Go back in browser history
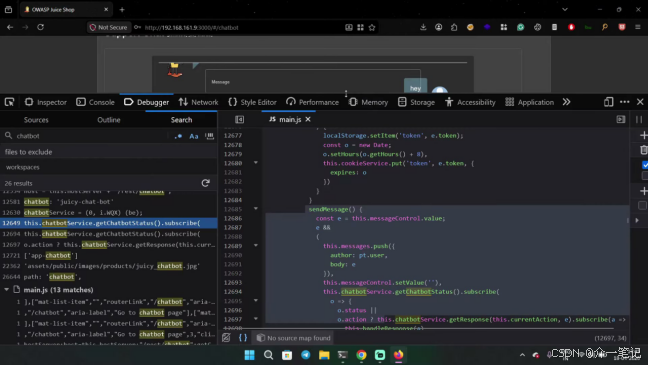648x365 pixels. tap(10, 27)
